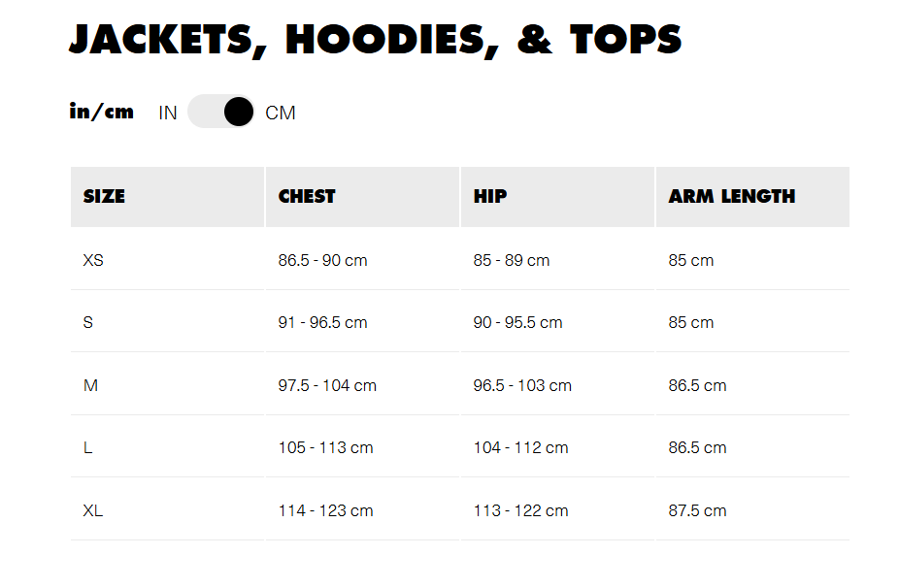Select the M size row label
The image size is (899, 588).
(x=90, y=385)
